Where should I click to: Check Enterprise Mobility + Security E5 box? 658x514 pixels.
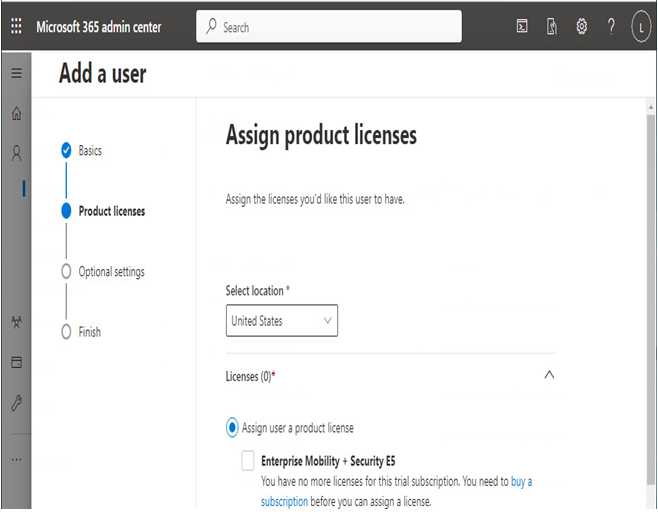(x=248, y=460)
